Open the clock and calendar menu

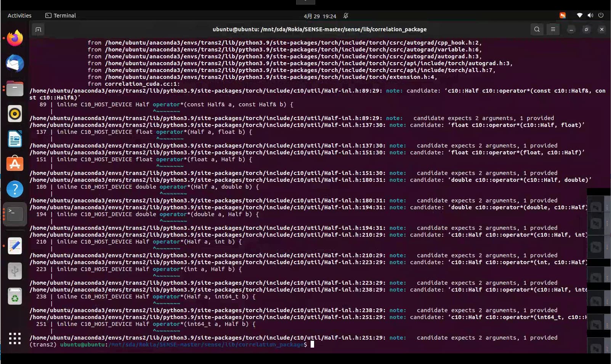pos(320,16)
